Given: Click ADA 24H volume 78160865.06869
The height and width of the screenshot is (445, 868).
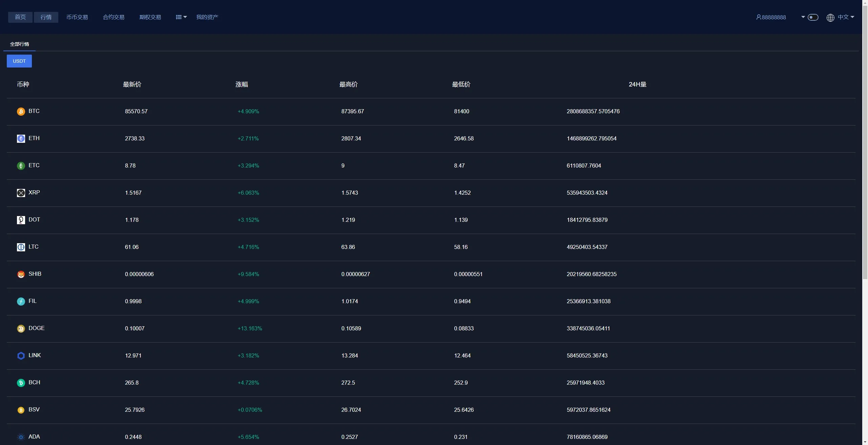Looking at the screenshot, I should coord(587,437).
